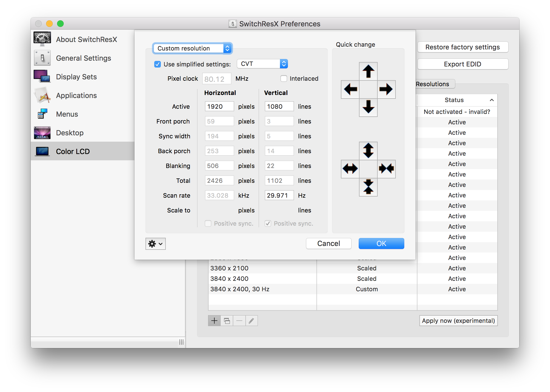Click the plus icon to add a resolution
This screenshot has width=550, height=392.
coord(214,321)
